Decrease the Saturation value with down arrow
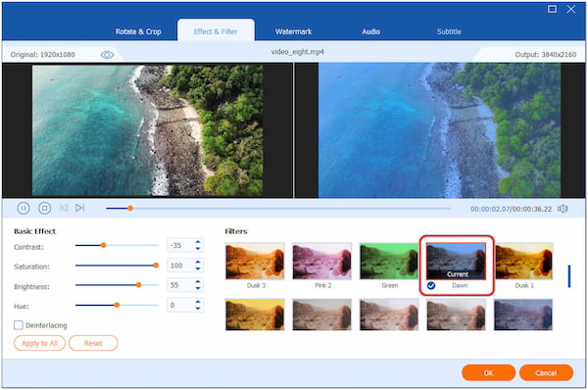Image resolution: width=588 pixels, height=390 pixels. pyautogui.click(x=198, y=268)
